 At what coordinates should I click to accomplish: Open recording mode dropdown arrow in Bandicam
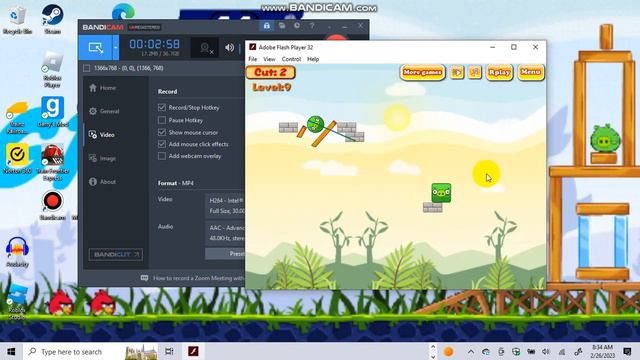(116, 48)
